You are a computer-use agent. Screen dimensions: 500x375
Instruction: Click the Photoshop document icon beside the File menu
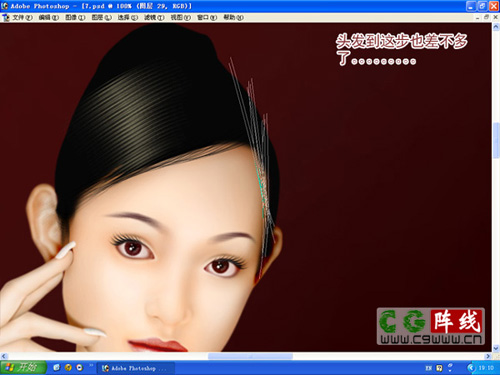(x=5, y=17)
